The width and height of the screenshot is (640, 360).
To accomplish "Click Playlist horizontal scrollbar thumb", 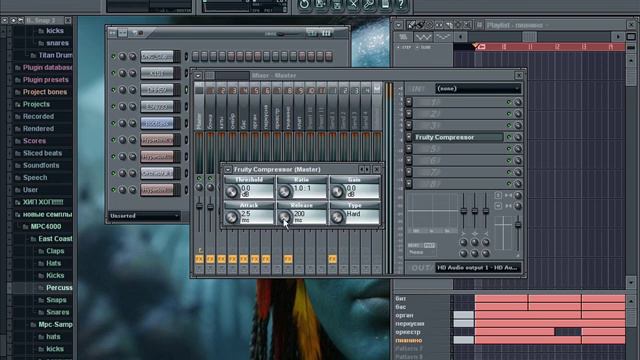I will point(529,37).
